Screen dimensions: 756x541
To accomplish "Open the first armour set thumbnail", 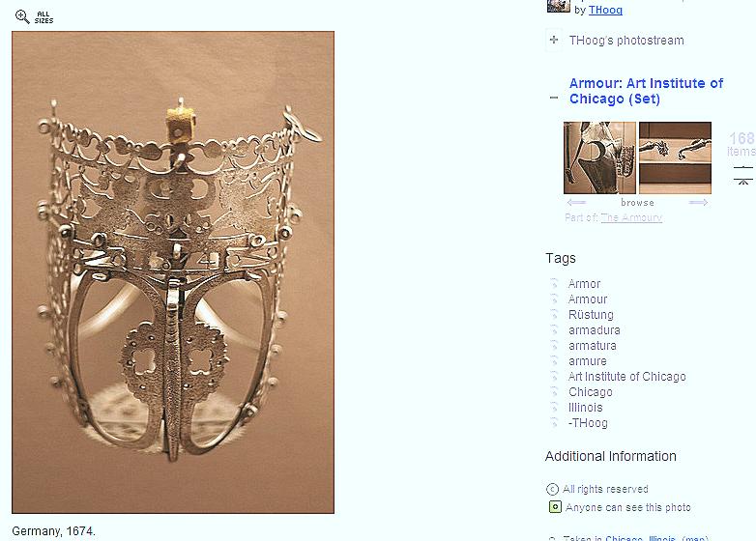I will click(599, 157).
